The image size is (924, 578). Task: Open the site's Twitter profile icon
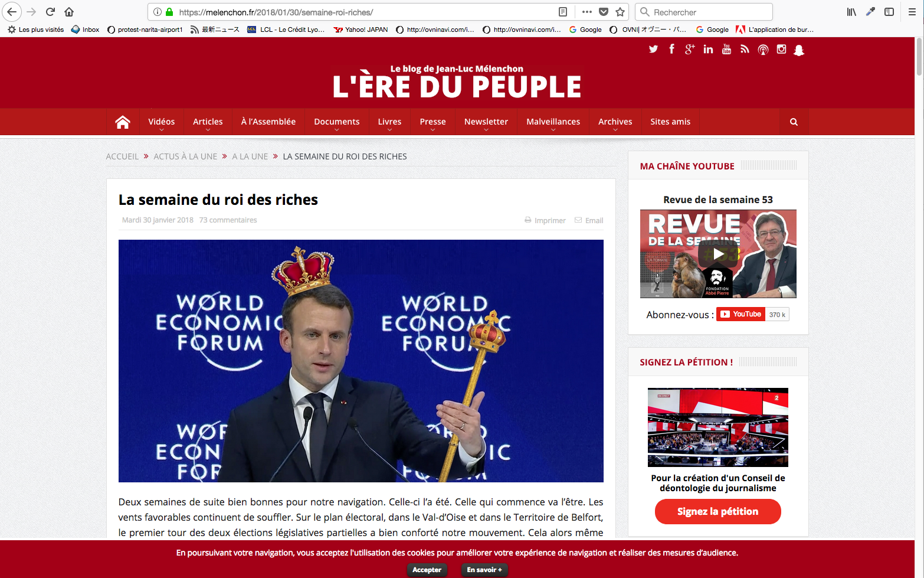[x=653, y=50]
